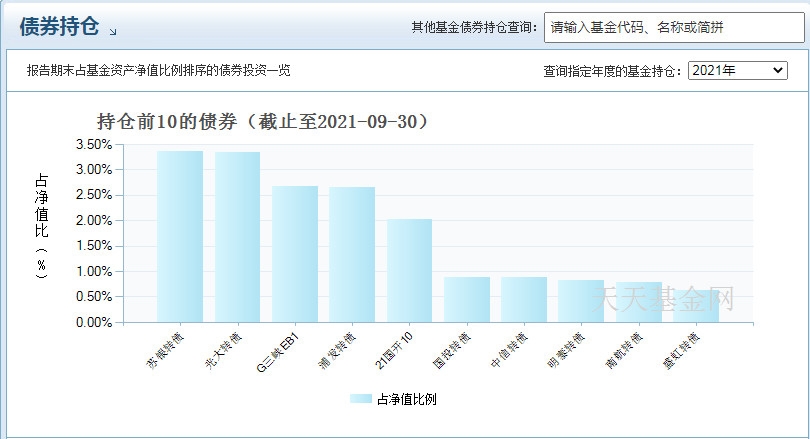
Task: Select the 光大转债 bar
Action: click(237, 237)
